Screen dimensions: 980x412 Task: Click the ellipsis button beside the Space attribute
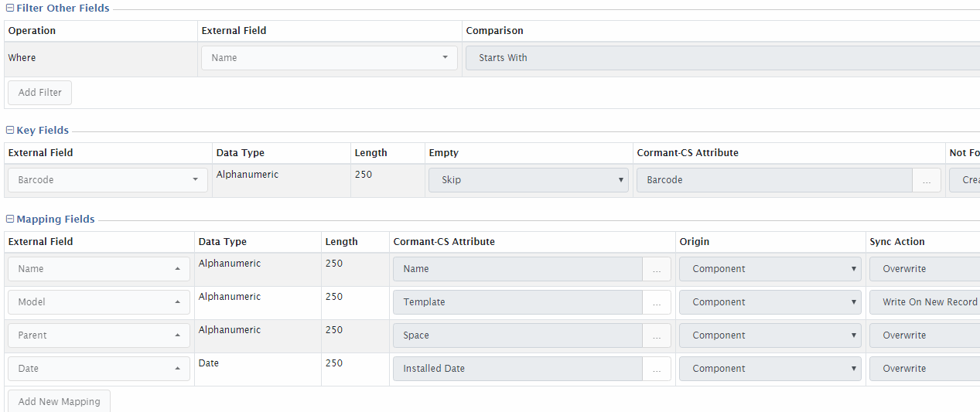tap(657, 335)
